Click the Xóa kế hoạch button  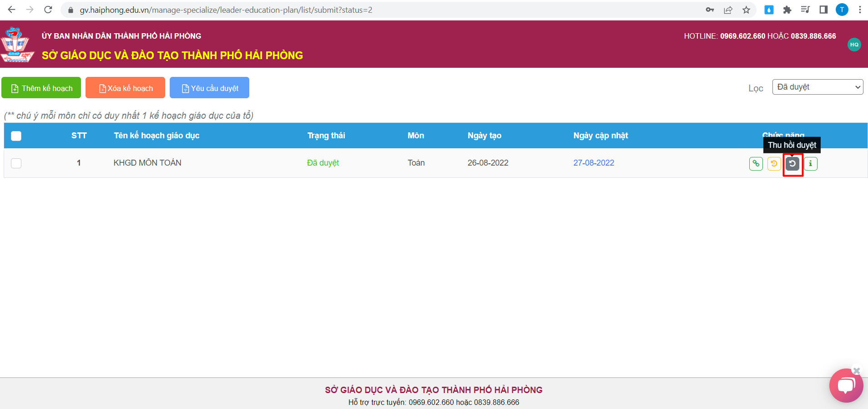[126, 88]
